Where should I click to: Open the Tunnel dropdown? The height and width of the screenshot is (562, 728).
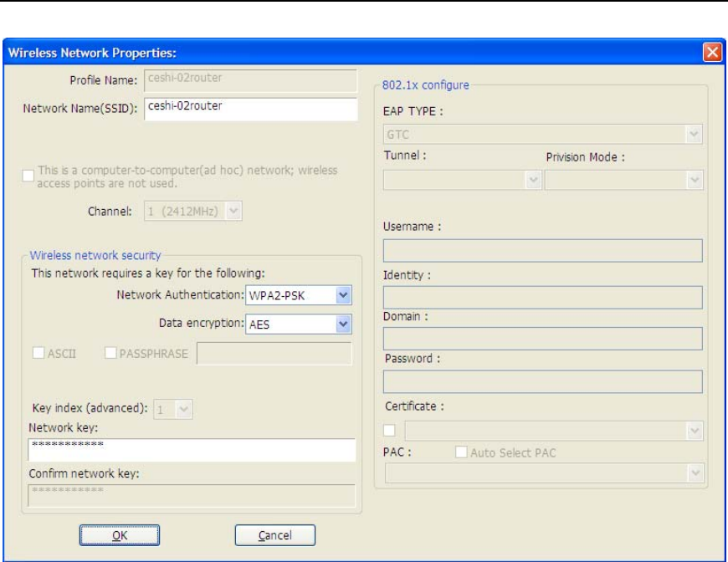pyautogui.click(x=532, y=180)
